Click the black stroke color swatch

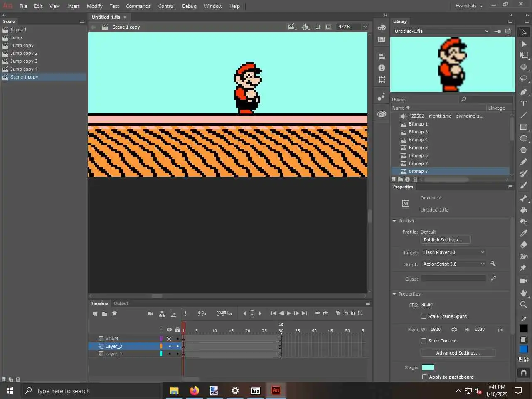[524, 328]
